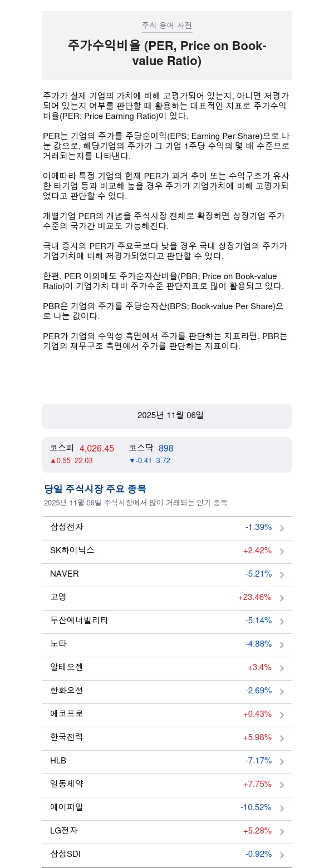Open the 코스피 index summary
The width and height of the screenshot is (334, 868).
[82, 454]
